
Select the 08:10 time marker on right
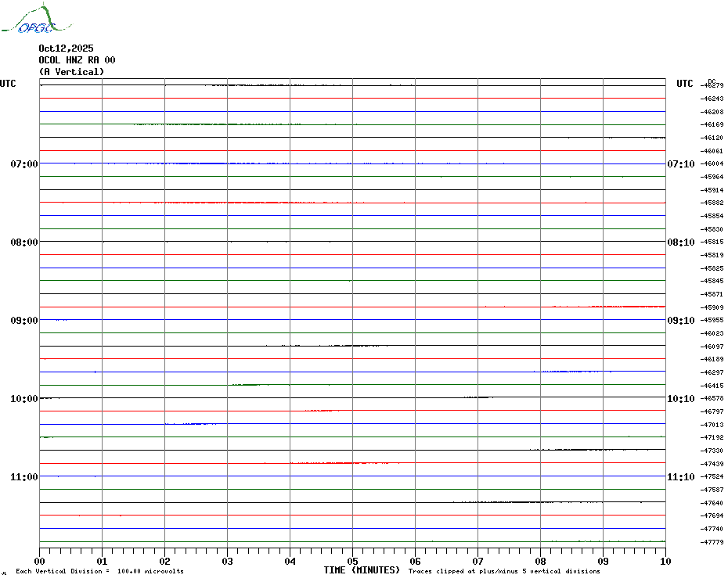tap(680, 242)
